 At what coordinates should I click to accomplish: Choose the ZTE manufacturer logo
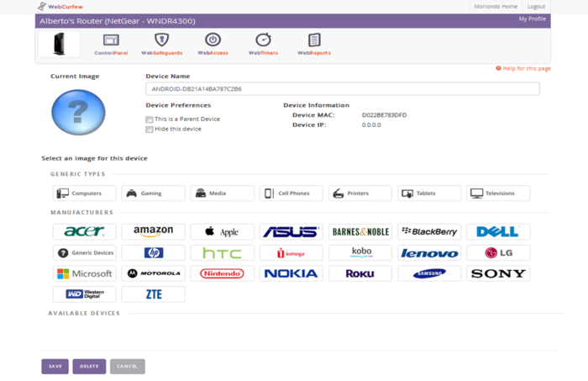[153, 294]
